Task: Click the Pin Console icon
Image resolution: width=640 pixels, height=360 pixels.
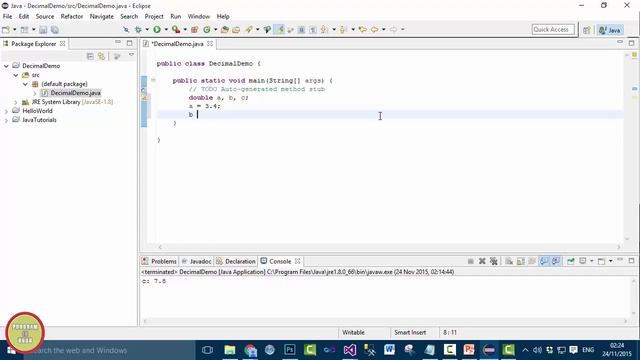Action: click(x=571, y=261)
